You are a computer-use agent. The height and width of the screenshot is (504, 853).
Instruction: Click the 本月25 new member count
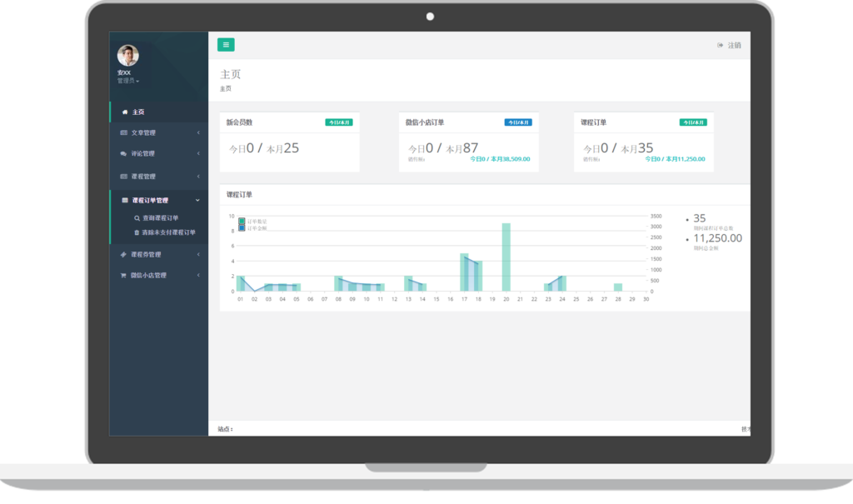[282, 148]
